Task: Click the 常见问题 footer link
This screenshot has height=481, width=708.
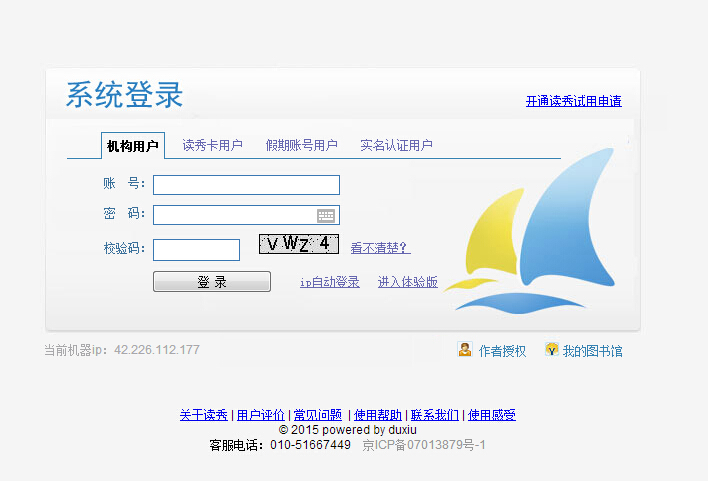Action: point(317,415)
